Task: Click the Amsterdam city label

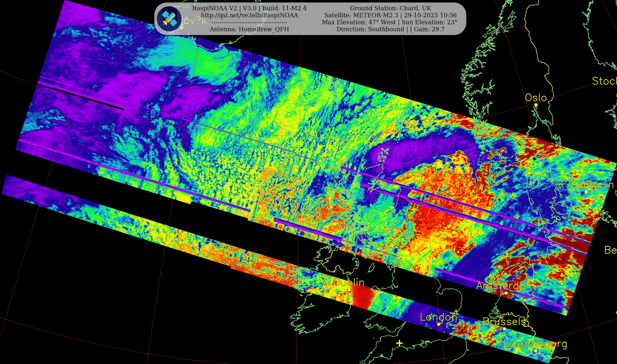Action: 505,286
